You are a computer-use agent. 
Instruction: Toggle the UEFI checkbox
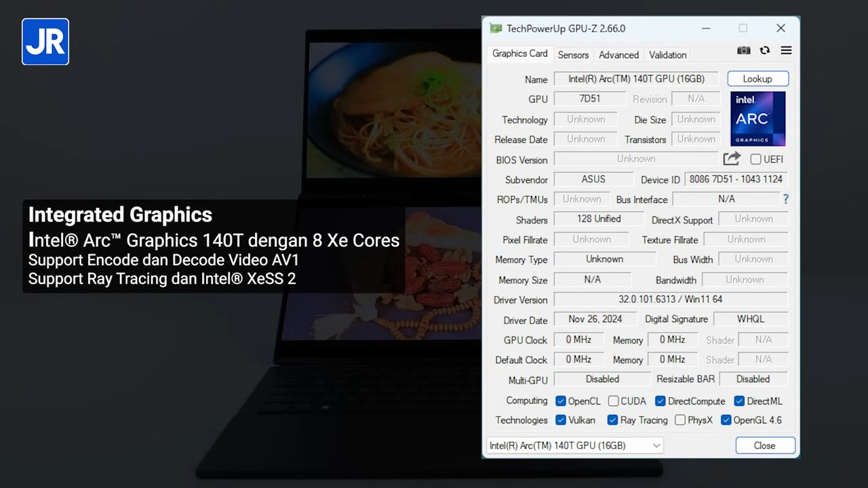point(755,159)
